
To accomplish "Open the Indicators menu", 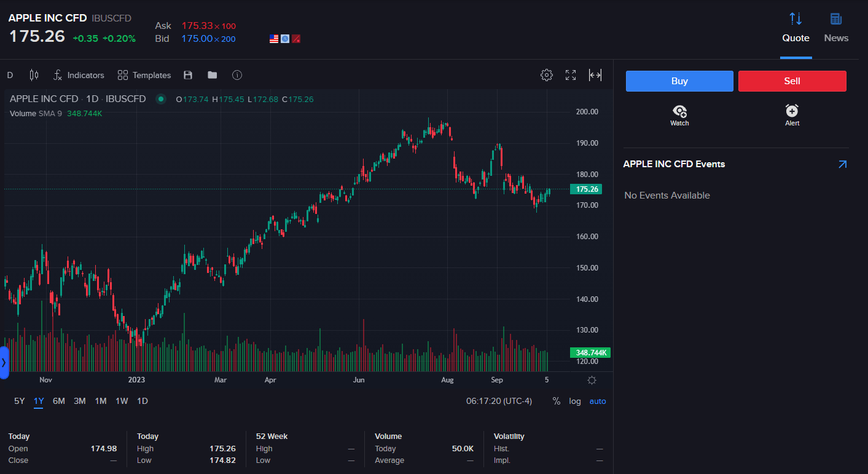I will 79,75.
